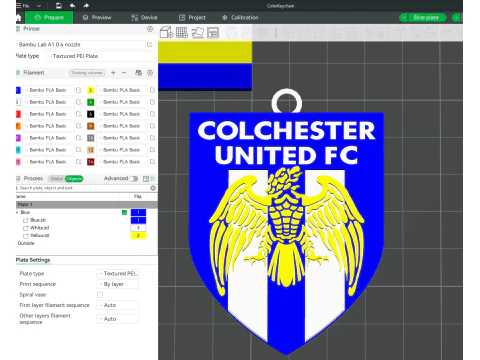
Task: Edit preset of filament 14 Bambu PLA Basic
Action: pyautogui.click(x=152, y=162)
